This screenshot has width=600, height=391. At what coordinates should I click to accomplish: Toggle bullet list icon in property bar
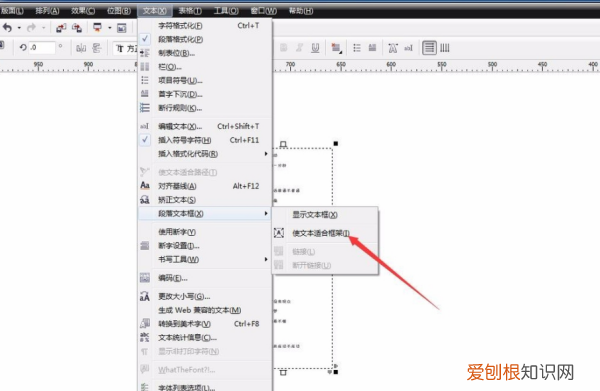point(357,48)
